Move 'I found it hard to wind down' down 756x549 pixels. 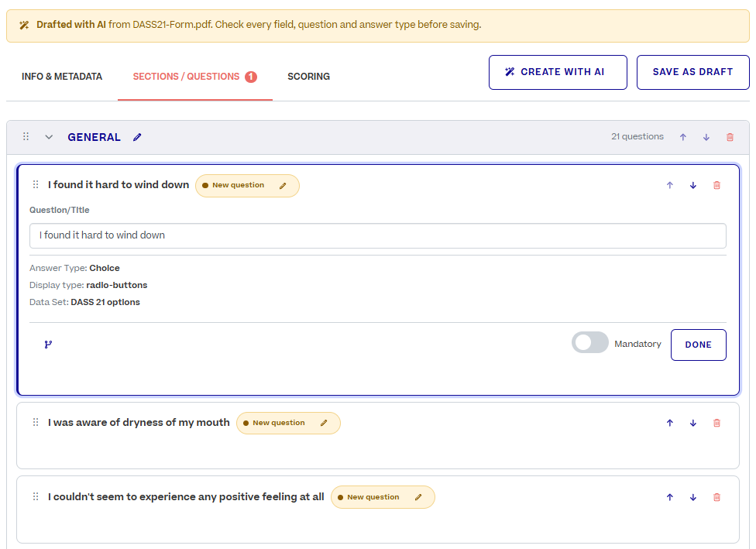coord(692,185)
